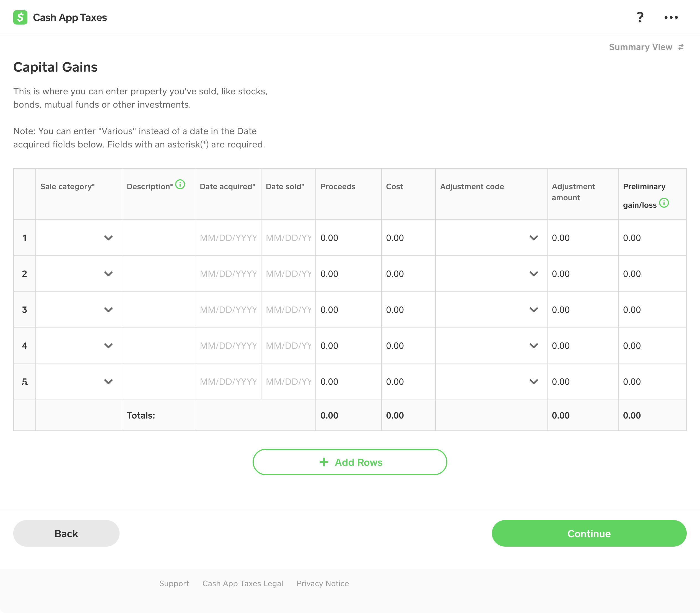Screen dimensions: 700x613
Task: Click the Description field in row 3
Action: [x=159, y=310]
